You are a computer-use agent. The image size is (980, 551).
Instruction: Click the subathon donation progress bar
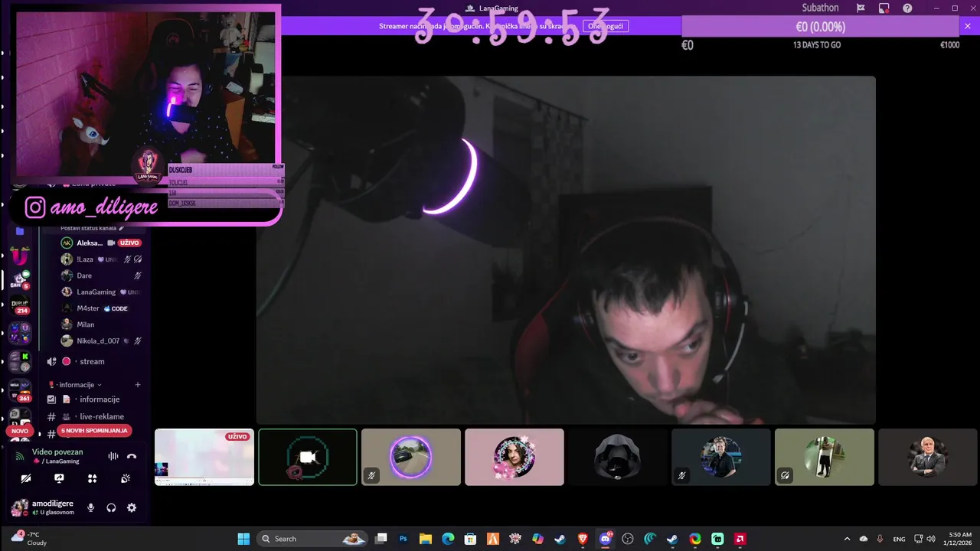tap(820, 27)
